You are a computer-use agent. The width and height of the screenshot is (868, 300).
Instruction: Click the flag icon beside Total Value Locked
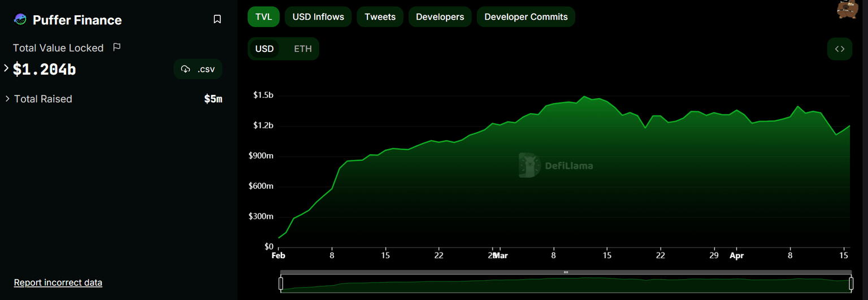(117, 47)
